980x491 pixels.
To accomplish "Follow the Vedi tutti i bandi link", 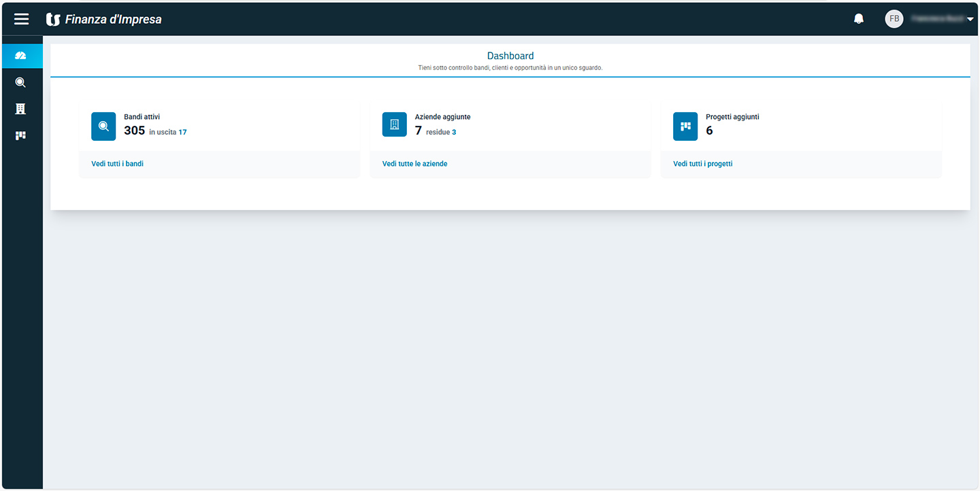I will tap(118, 164).
